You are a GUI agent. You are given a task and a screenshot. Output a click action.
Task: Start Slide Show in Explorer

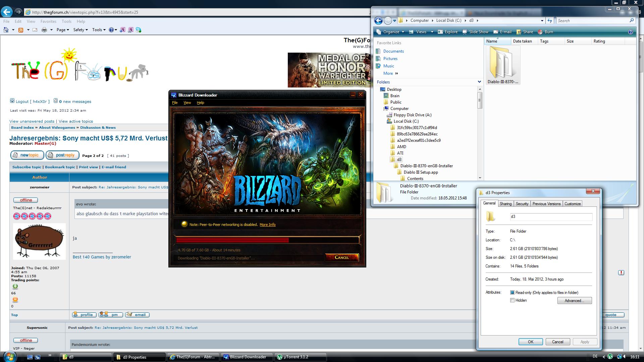point(475,32)
